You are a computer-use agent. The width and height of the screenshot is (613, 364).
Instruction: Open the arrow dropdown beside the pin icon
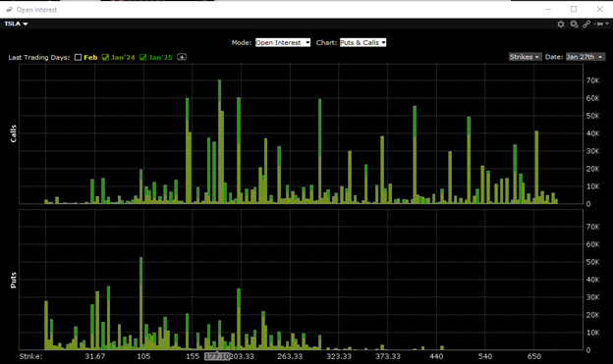[x=607, y=24]
